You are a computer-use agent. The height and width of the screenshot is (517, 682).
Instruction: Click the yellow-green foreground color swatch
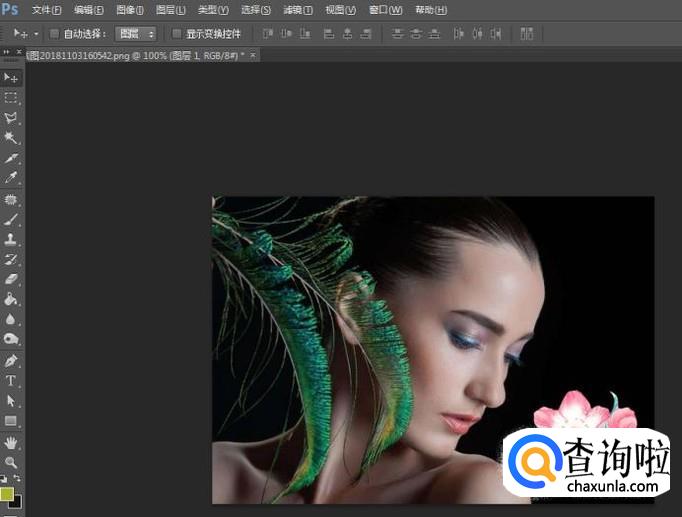[x=7, y=494]
